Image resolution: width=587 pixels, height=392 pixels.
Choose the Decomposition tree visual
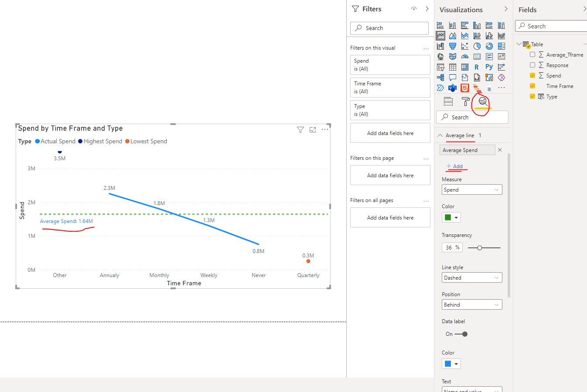coord(440,78)
